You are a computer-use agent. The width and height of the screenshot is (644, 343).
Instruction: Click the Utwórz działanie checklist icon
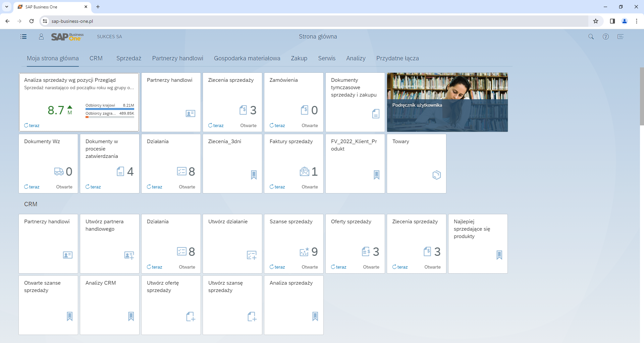[252, 255]
